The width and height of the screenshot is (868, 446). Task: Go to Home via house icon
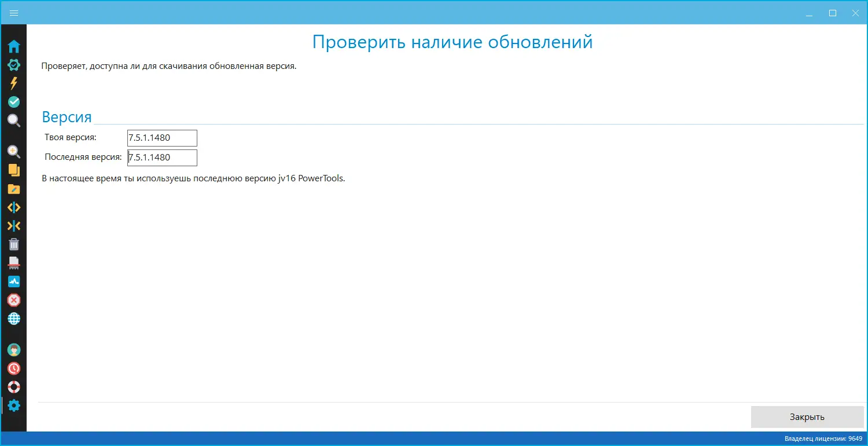(x=14, y=46)
